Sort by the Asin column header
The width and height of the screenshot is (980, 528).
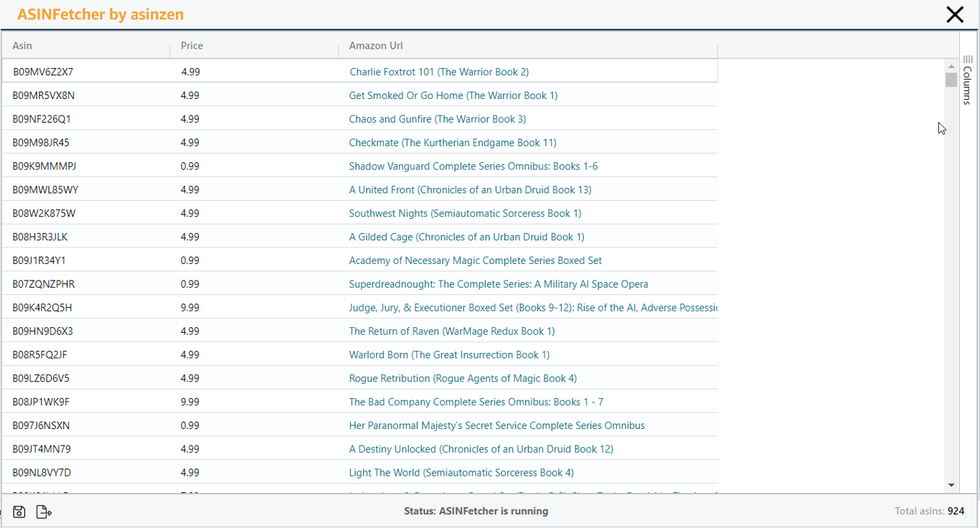[22, 46]
